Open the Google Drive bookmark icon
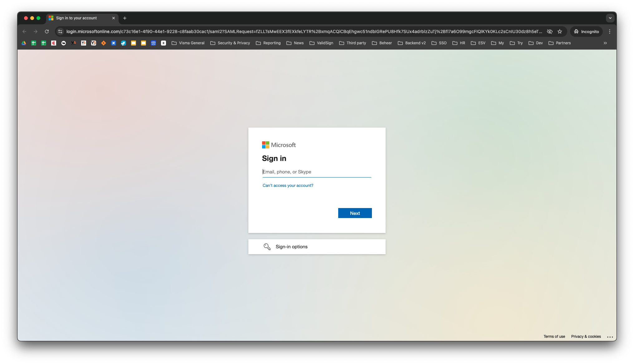The width and height of the screenshot is (634, 364). (24, 43)
